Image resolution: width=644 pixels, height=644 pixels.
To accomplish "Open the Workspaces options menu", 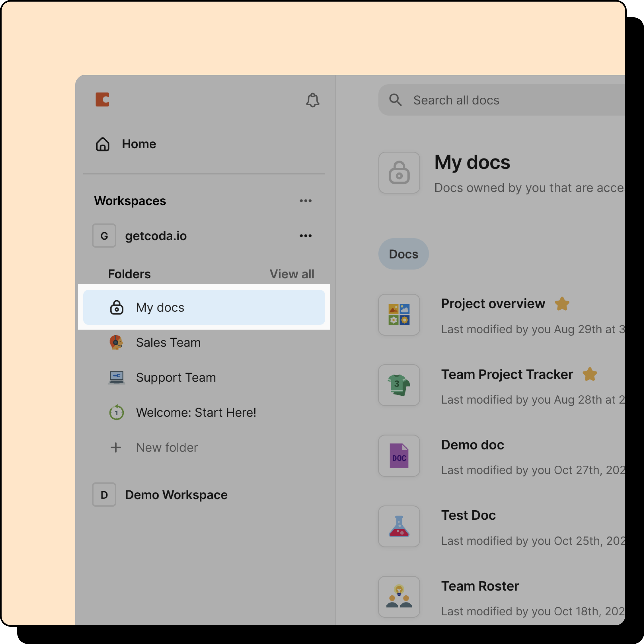I will (x=305, y=201).
